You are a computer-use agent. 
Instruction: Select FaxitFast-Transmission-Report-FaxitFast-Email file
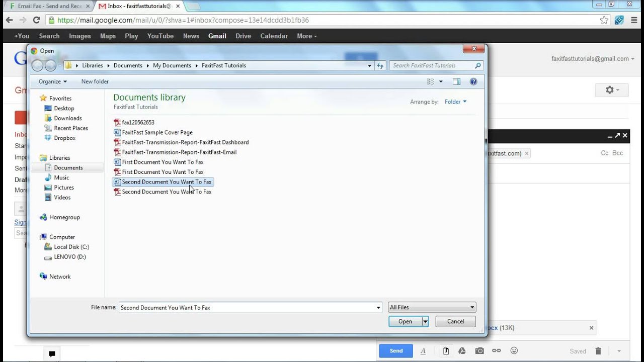tap(175, 152)
